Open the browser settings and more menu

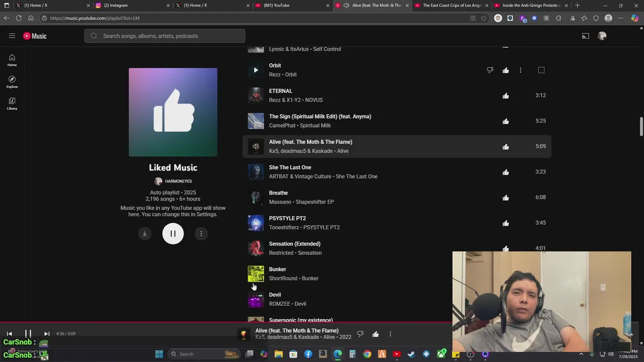coord(620,18)
